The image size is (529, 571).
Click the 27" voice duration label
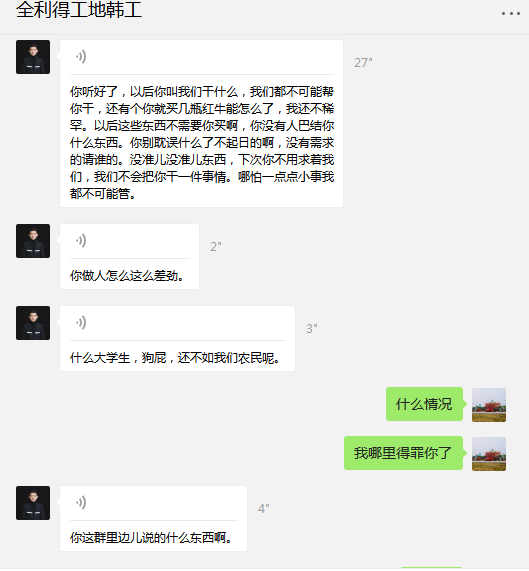363,63
